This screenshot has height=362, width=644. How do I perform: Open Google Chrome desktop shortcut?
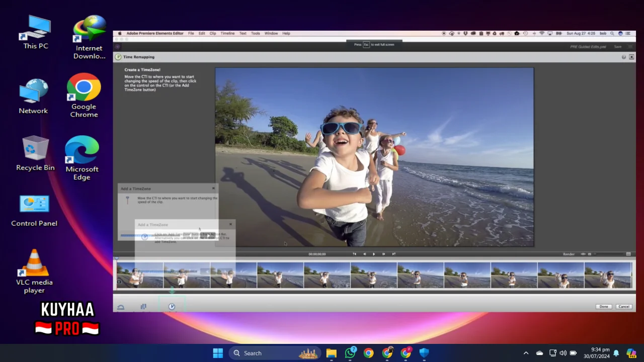[84, 96]
